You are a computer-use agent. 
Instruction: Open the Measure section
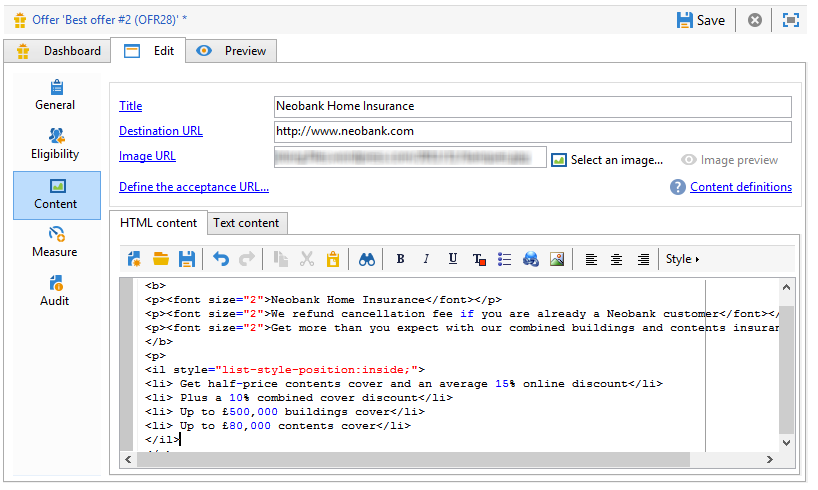55,242
